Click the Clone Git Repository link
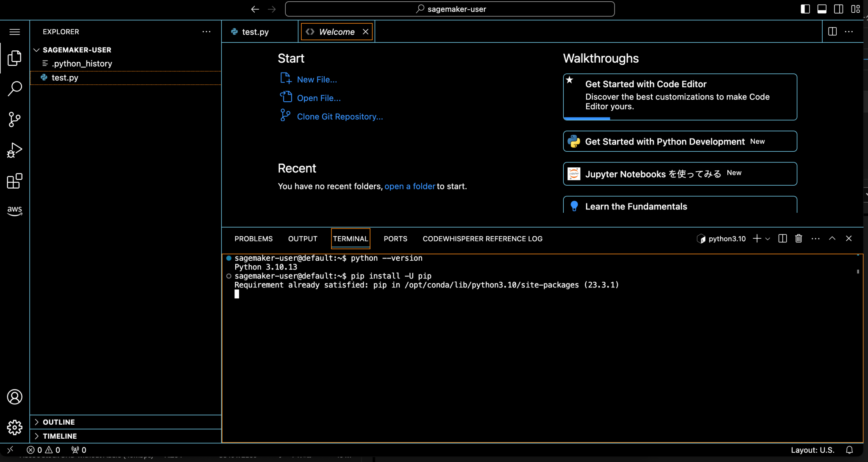The height and width of the screenshot is (462, 868). [x=340, y=116]
